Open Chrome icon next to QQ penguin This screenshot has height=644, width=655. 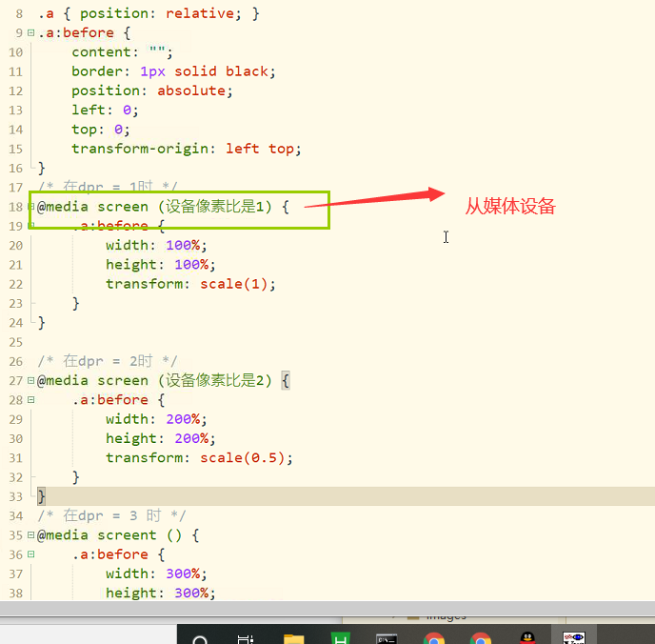point(481,638)
